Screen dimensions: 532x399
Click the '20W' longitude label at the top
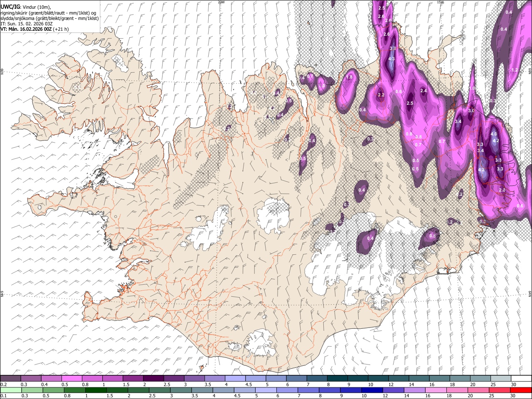pos(221,2)
